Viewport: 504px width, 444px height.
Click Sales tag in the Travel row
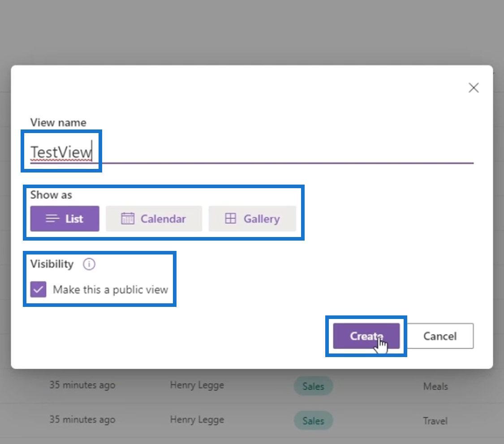[314, 421]
